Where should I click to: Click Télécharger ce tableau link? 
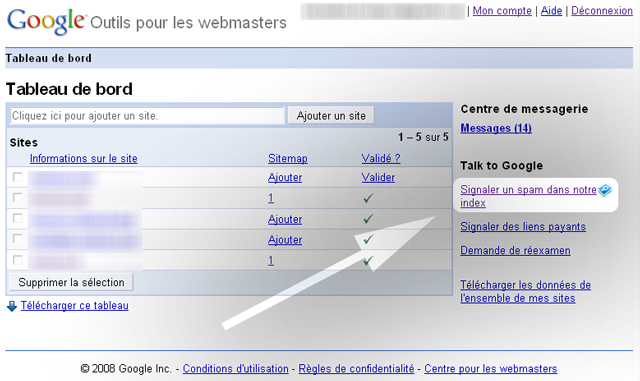75,305
